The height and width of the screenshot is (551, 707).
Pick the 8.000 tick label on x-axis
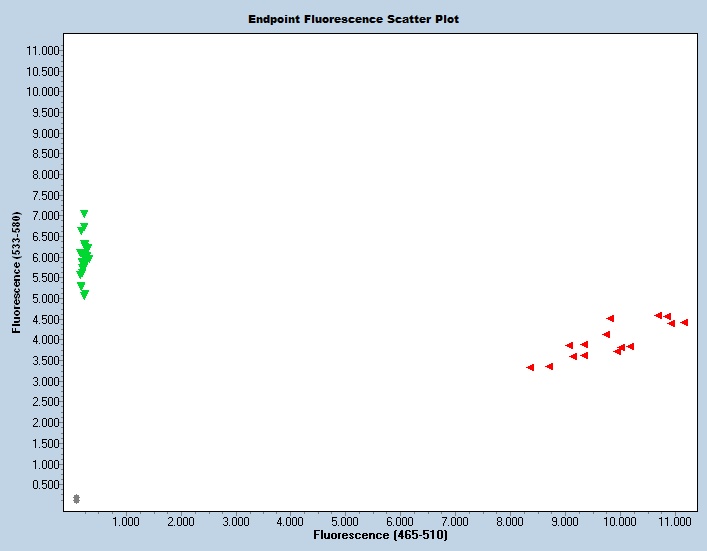click(510, 522)
